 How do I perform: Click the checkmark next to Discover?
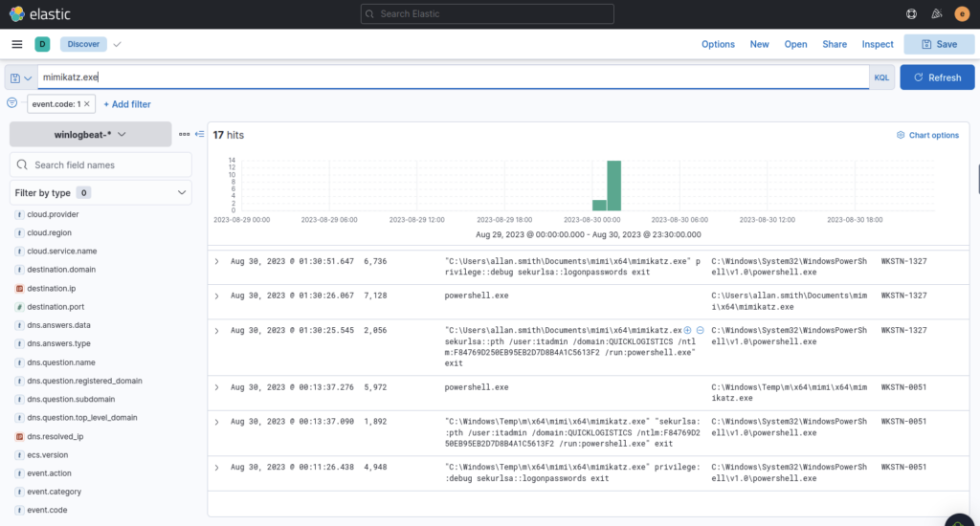point(117,44)
